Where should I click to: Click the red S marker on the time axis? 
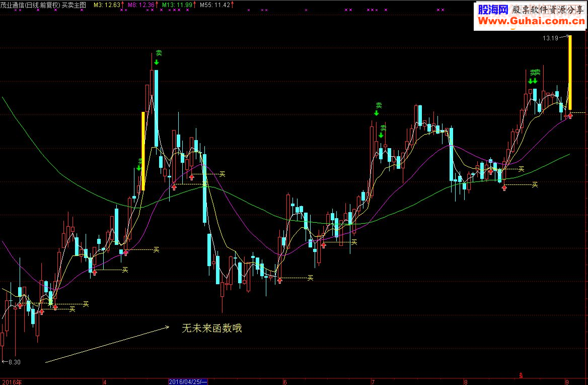coord(521,375)
